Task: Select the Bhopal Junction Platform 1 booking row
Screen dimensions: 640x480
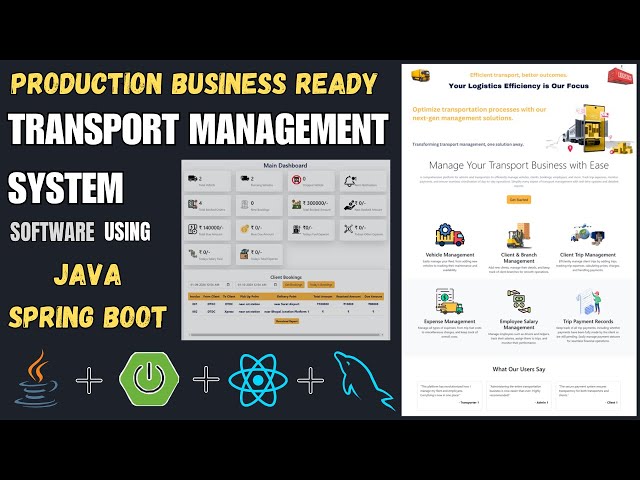Action: pyautogui.click(x=286, y=311)
